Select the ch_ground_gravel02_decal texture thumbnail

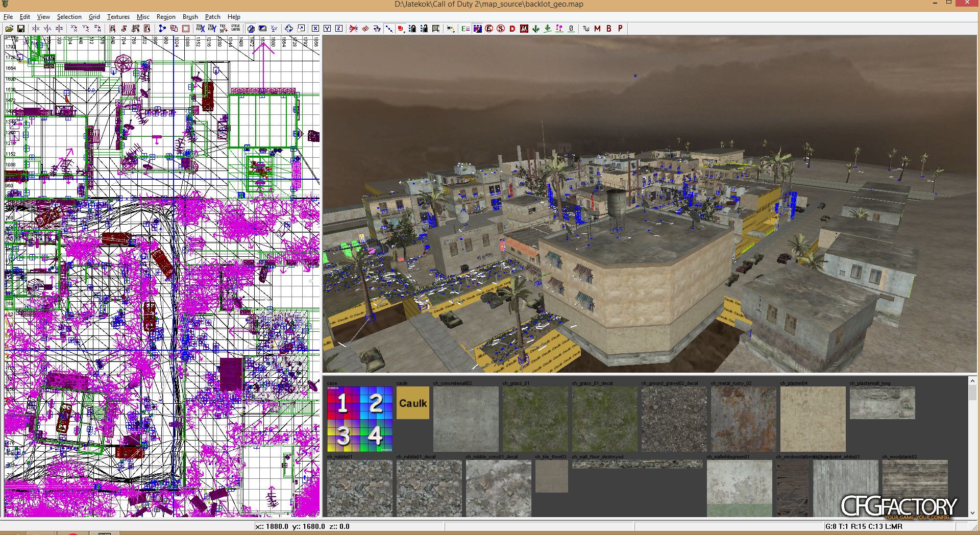tap(674, 419)
